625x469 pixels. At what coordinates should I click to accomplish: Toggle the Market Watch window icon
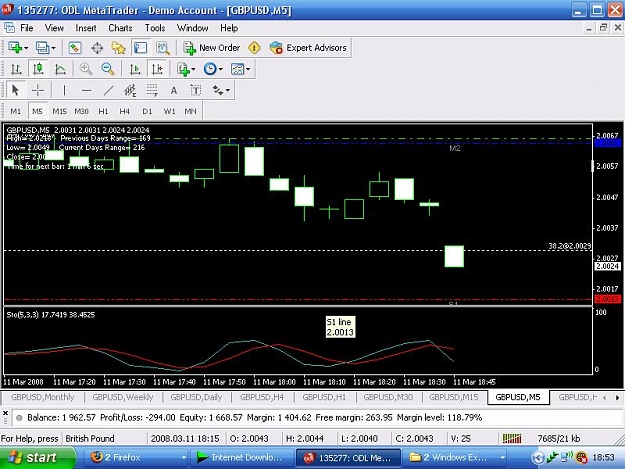75,48
